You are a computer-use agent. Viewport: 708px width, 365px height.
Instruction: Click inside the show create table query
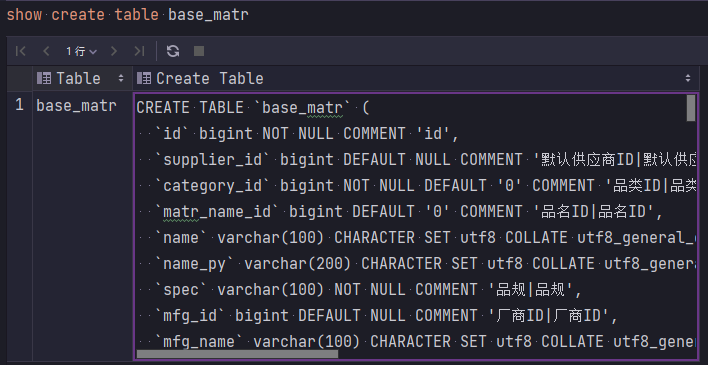tap(128, 15)
